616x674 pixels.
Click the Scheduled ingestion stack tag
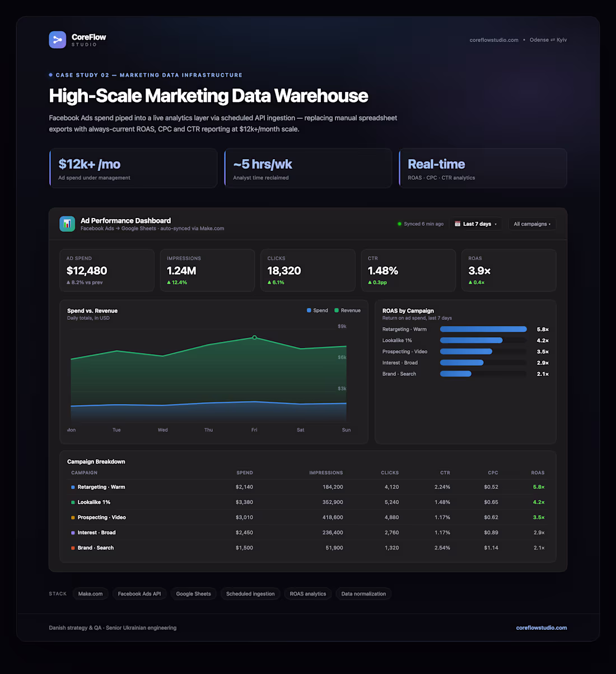pos(250,594)
